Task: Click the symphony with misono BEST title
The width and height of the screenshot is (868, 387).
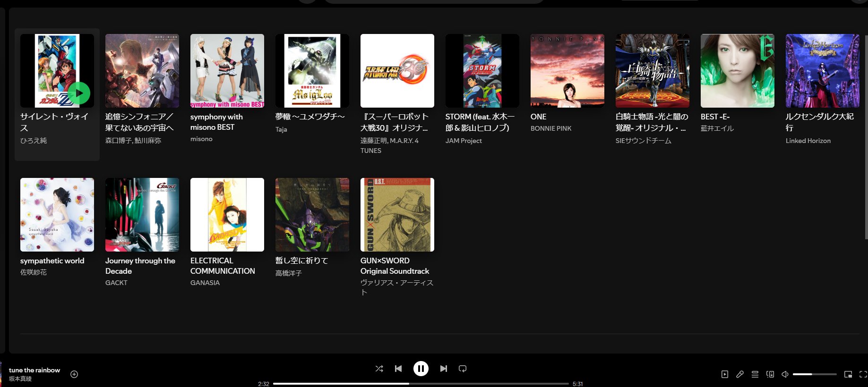Action: click(216, 122)
